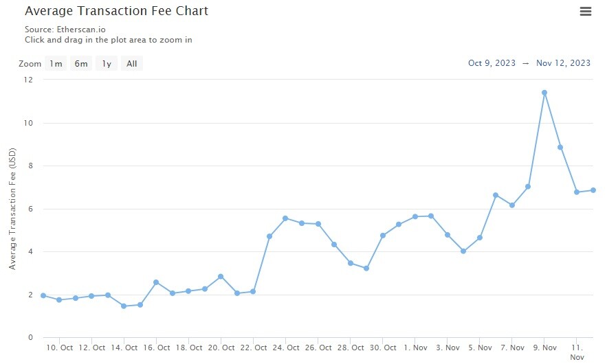Image resolution: width=607 pixels, height=364 pixels.
Task: Click the Oct 9, 2023 start date
Action: (x=492, y=63)
